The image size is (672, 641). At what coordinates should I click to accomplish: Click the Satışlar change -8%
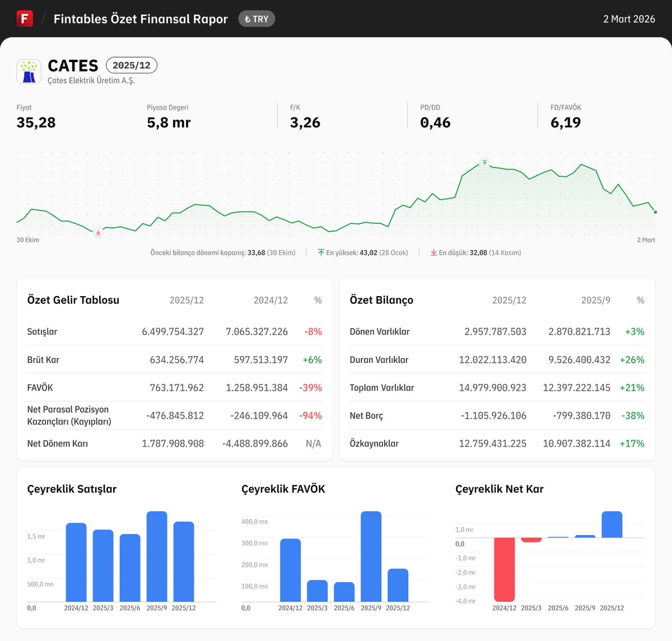point(313,331)
